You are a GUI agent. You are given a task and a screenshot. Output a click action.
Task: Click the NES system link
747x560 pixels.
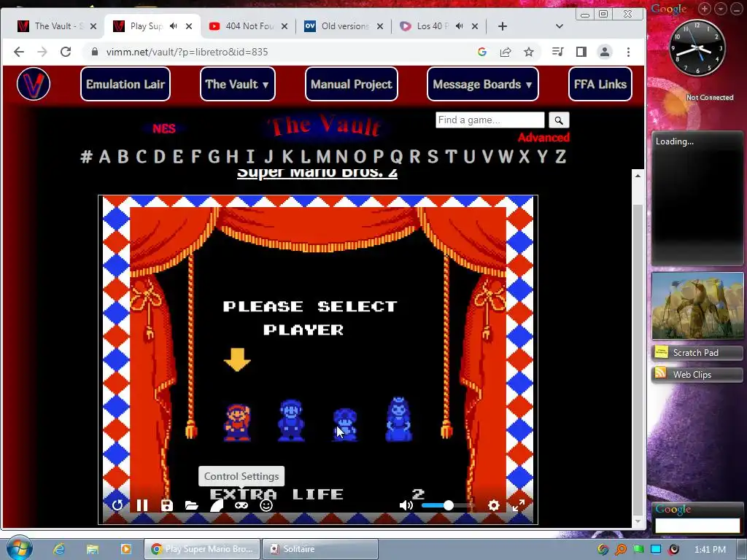point(164,128)
